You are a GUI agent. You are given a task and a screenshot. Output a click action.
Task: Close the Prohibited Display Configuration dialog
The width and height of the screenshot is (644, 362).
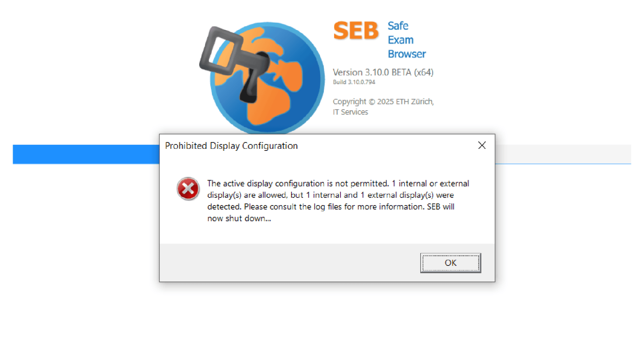[482, 145]
